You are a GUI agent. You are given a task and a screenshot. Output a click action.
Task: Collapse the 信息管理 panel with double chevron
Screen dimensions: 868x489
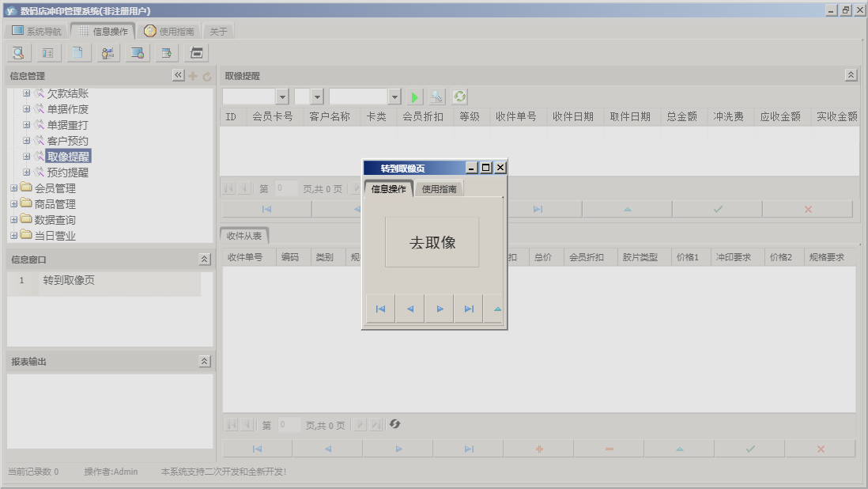pos(178,75)
